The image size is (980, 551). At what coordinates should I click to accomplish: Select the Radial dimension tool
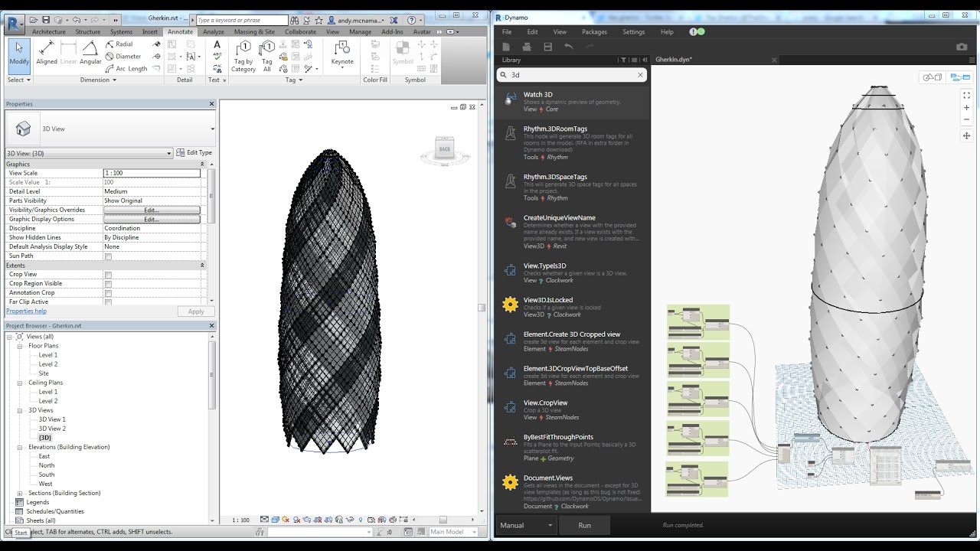(x=119, y=44)
